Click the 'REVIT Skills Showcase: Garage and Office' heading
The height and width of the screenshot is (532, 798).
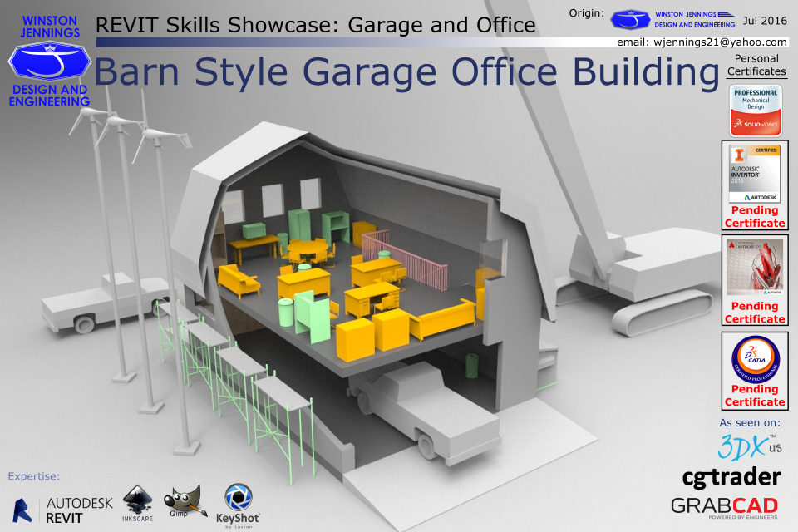[316, 25]
